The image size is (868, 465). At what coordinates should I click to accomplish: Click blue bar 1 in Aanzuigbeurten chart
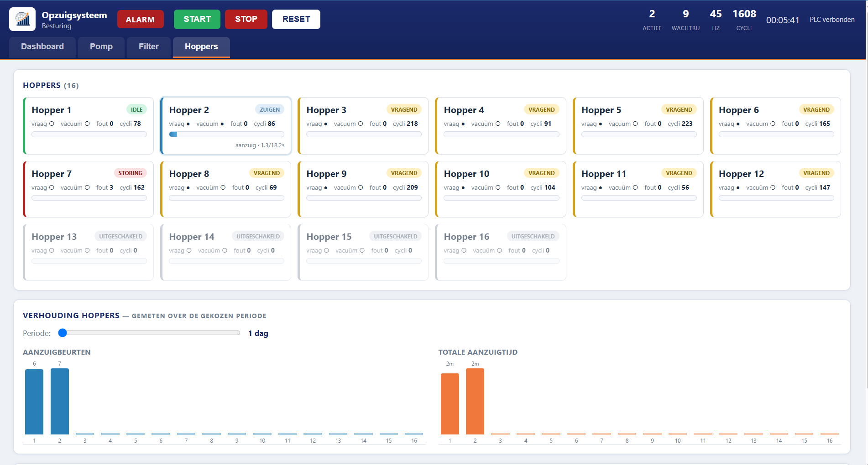point(34,402)
